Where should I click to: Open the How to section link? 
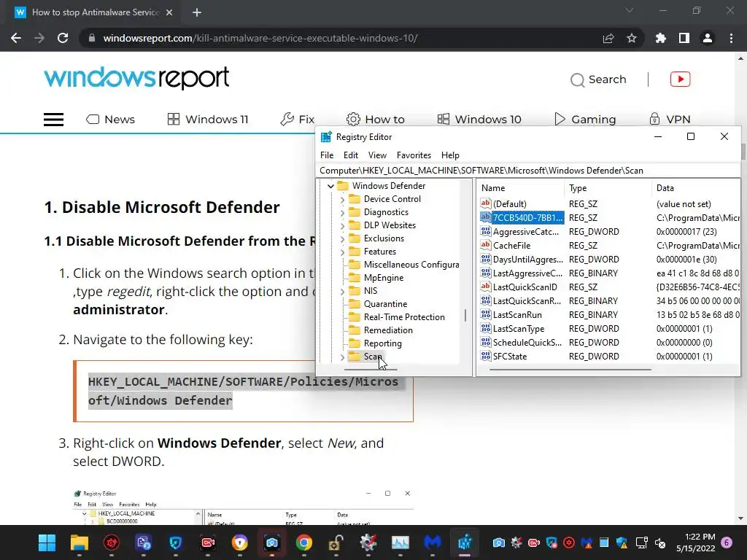coord(376,119)
